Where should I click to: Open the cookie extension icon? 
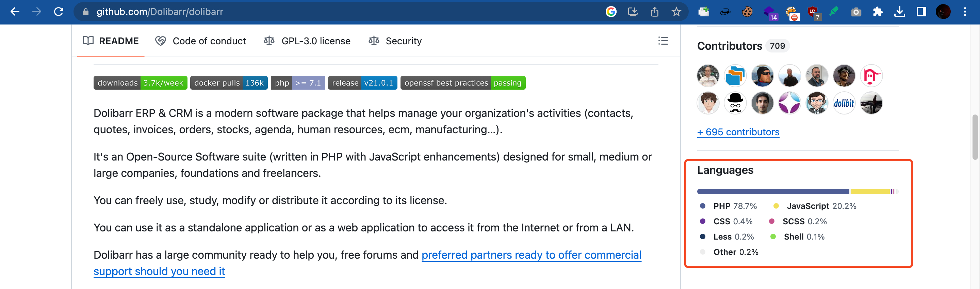747,12
